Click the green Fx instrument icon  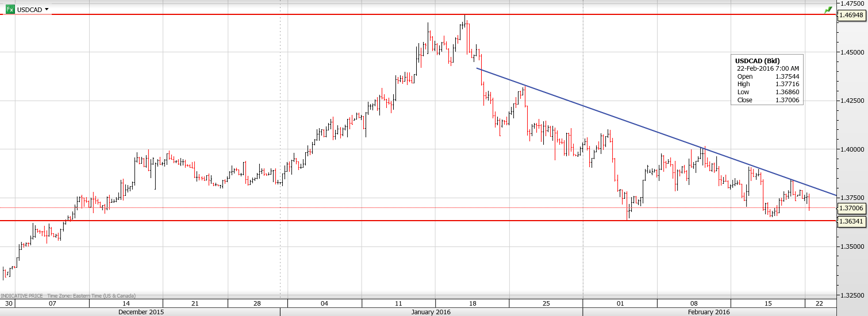pos(10,10)
